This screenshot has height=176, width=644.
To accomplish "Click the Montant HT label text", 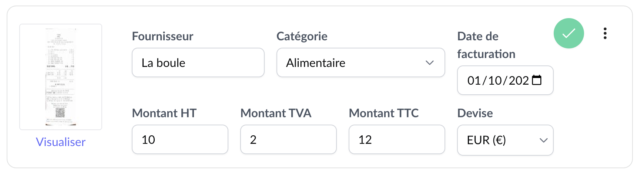I will [x=164, y=113].
